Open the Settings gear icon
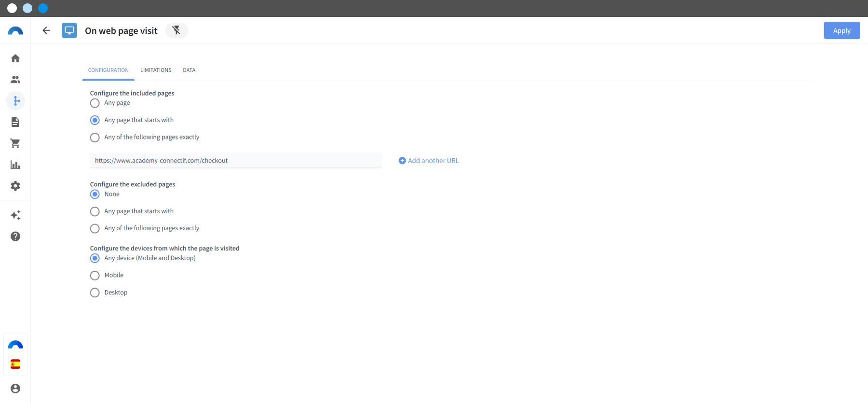 [15, 186]
